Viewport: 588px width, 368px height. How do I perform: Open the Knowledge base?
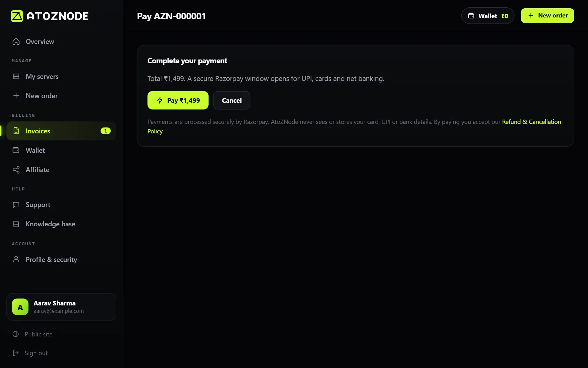point(61,224)
